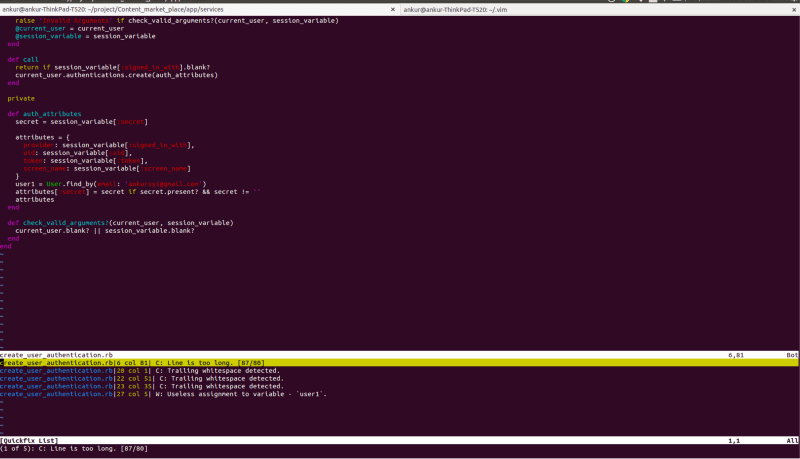Click the create_user_authentication.rb status line
This screenshot has width=800, height=459.
[x=400, y=355]
